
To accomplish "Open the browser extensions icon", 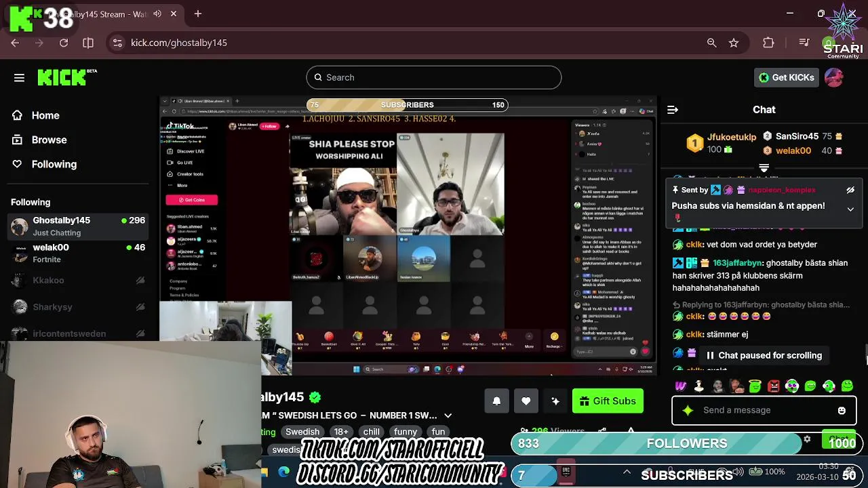I will [768, 43].
